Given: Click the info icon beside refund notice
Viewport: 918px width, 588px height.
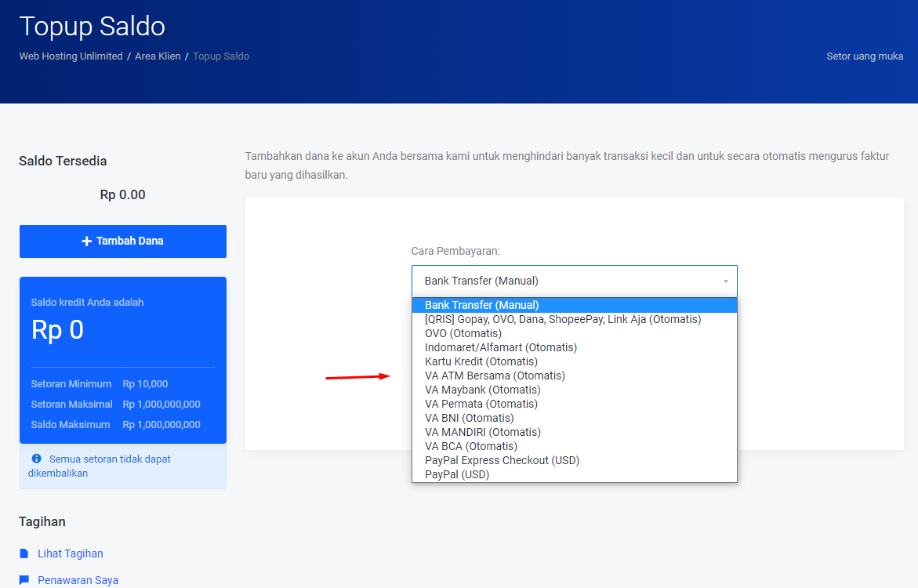Looking at the screenshot, I should tap(36, 459).
